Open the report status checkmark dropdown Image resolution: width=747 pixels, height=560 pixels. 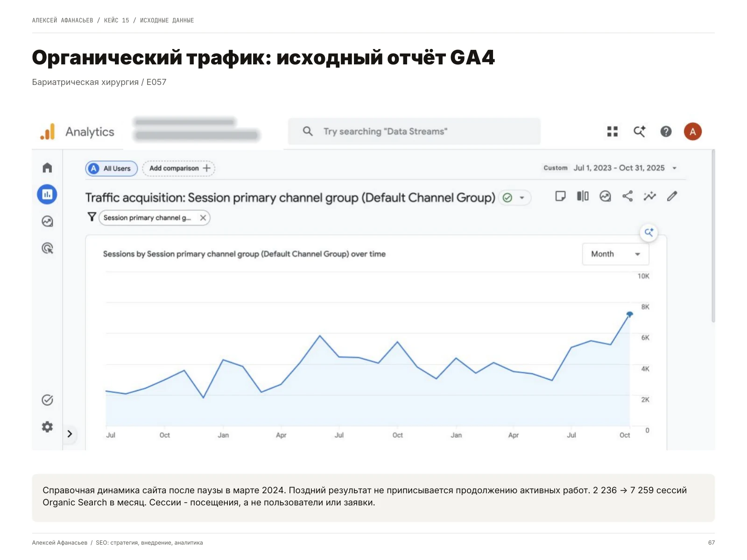[x=514, y=198]
